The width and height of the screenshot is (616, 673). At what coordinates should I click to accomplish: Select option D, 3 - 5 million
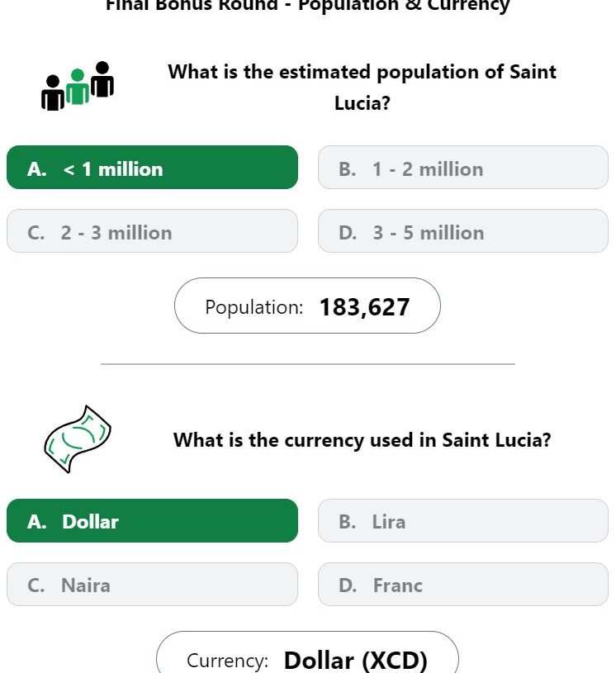pyautogui.click(x=463, y=231)
